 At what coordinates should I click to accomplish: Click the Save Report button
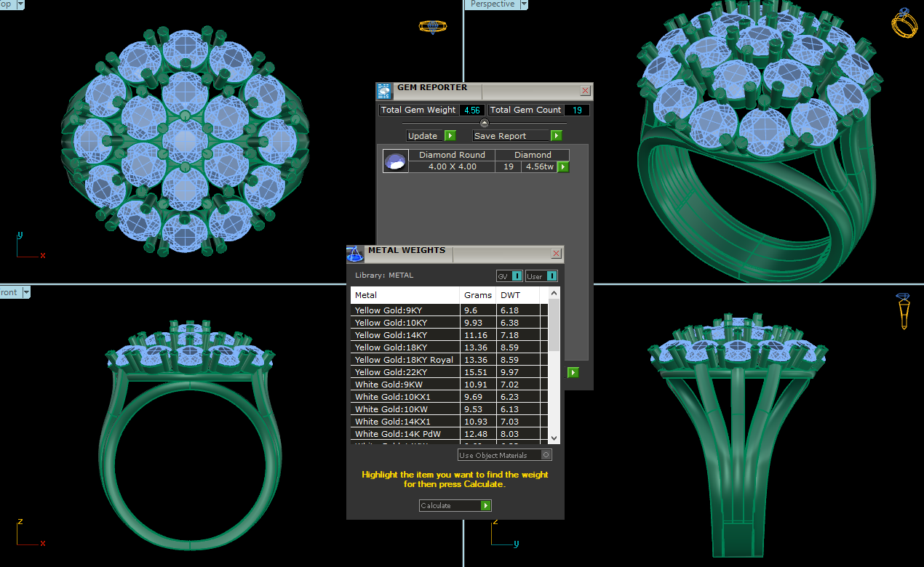[511, 136]
